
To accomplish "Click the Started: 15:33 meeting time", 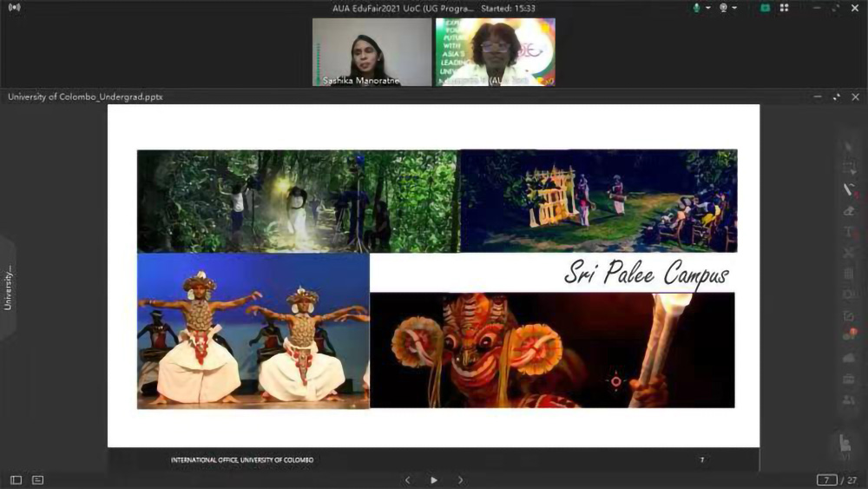I will tap(508, 9).
